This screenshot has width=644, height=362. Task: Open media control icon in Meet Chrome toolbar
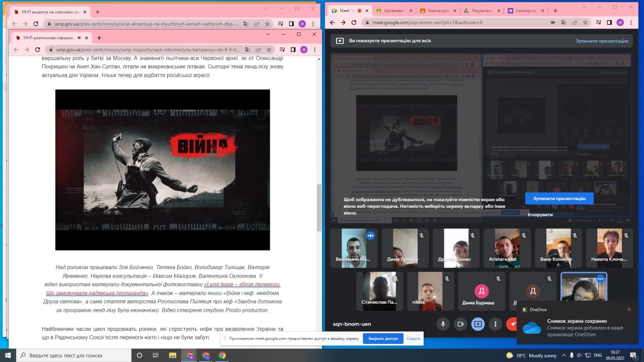tap(600, 23)
